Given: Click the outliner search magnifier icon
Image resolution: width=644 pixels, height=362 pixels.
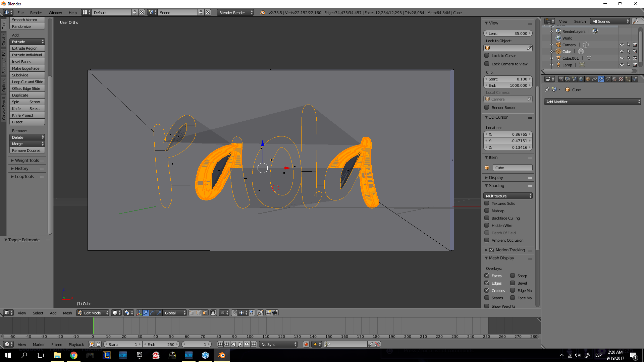Looking at the screenshot, I should (635, 21).
